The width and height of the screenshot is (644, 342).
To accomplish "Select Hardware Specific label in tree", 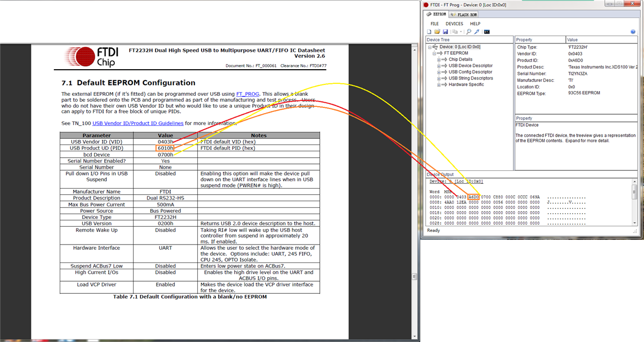I will tap(466, 84).
